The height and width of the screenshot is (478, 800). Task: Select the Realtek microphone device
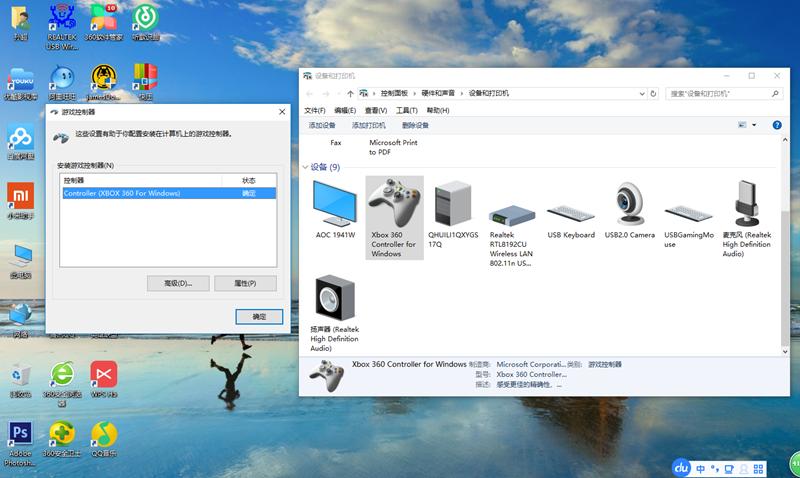pyautogui.click(x=746, y=218)
